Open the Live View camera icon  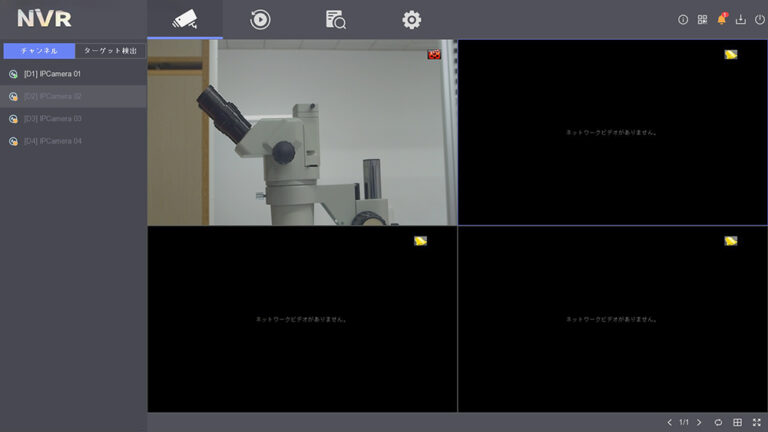pos(184,19)
